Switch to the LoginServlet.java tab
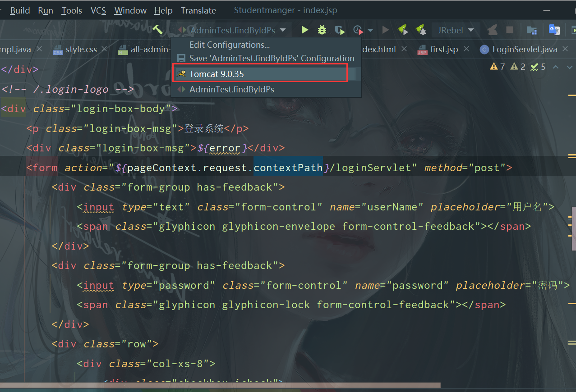This screenshot has width=576, height=392. 525,50
